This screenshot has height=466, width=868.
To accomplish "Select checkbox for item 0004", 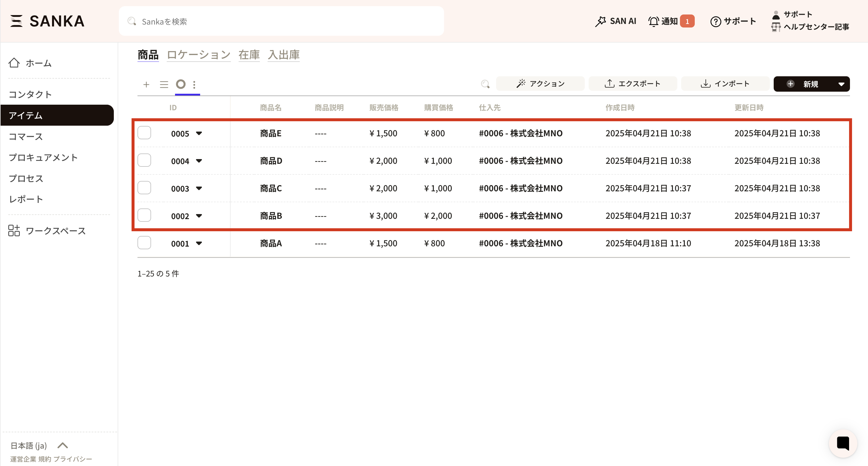I will (x=144, y=160).
